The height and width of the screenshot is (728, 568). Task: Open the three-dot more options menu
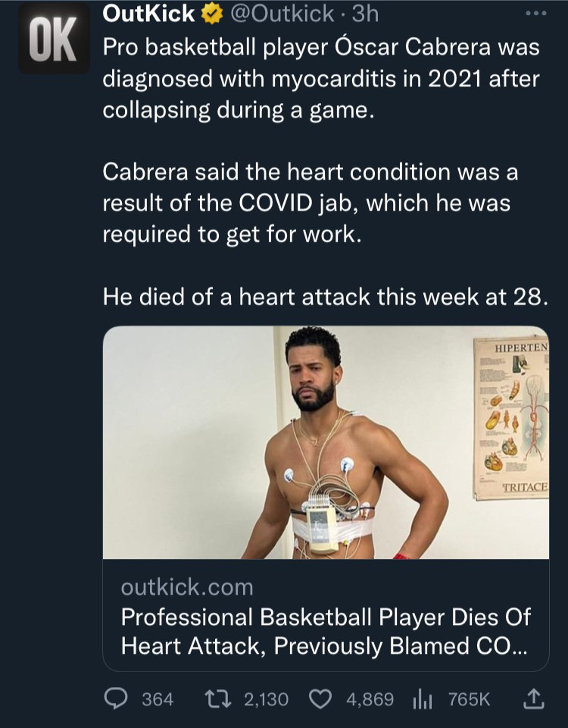(536, 14)
